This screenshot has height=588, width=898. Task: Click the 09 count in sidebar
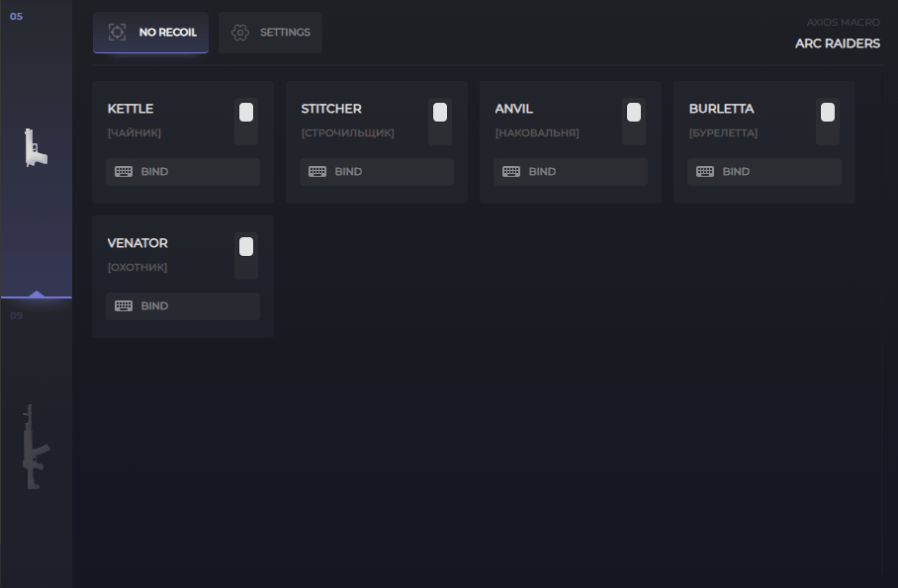point(17,316)
